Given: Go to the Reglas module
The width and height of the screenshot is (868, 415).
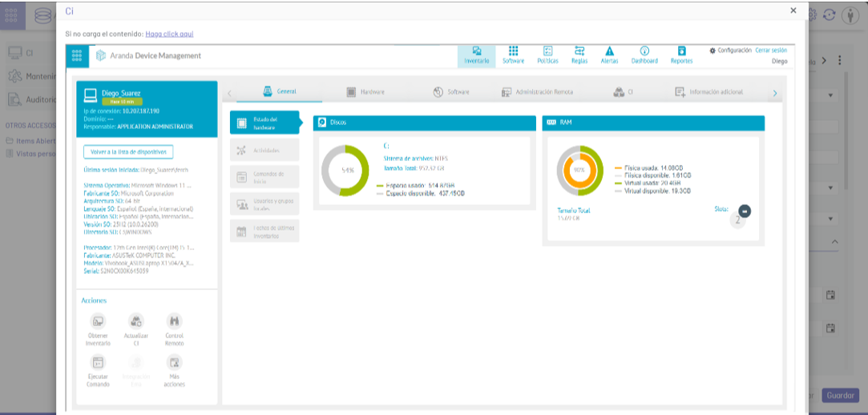Looking at the screenshot, I should (579, 54).
